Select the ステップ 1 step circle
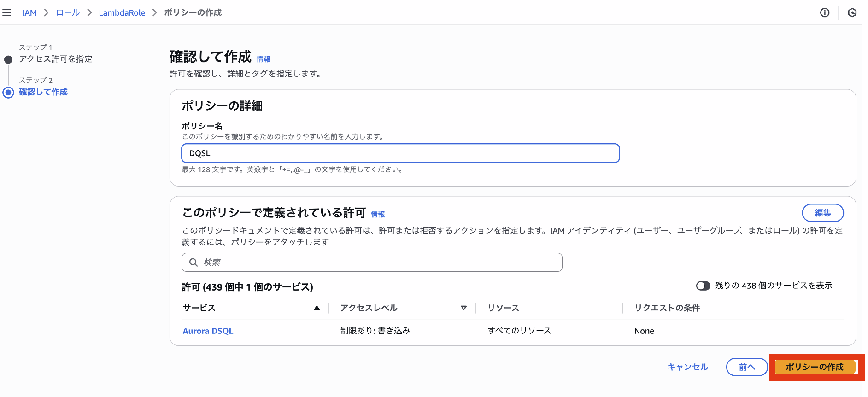This screenshot has height=397, width=868. tap(8, 59)
